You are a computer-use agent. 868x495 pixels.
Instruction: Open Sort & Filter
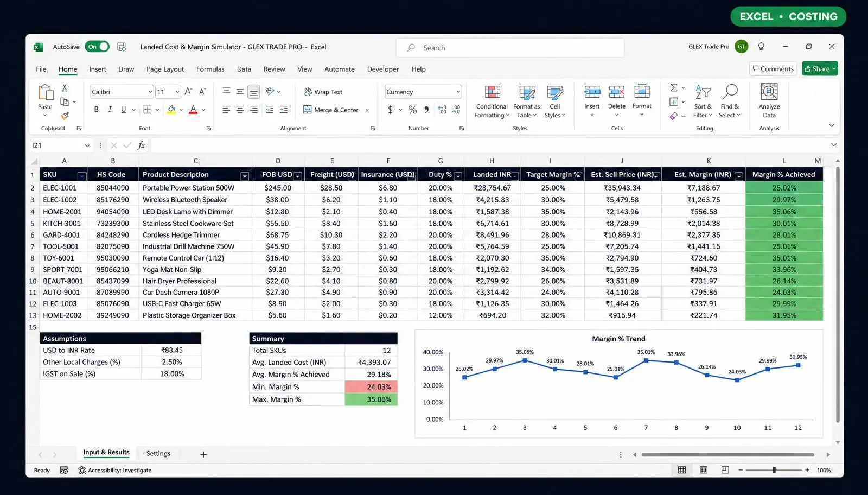tap(703, 101)
